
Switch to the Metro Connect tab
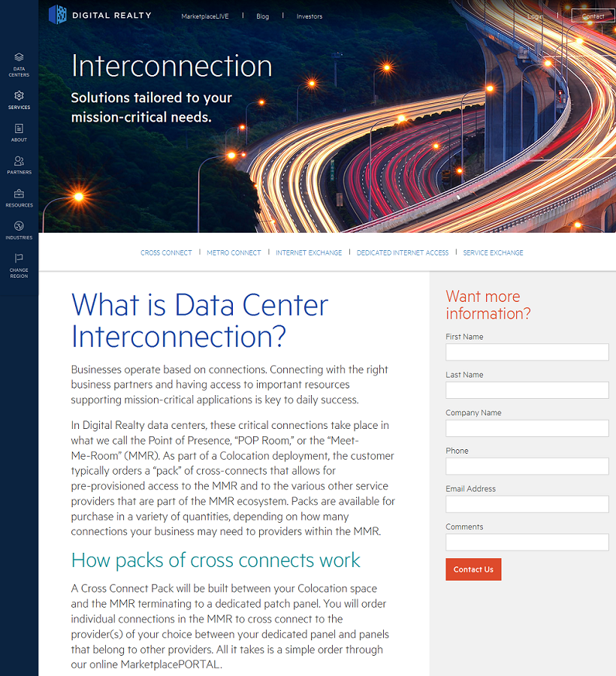(234, 253)
